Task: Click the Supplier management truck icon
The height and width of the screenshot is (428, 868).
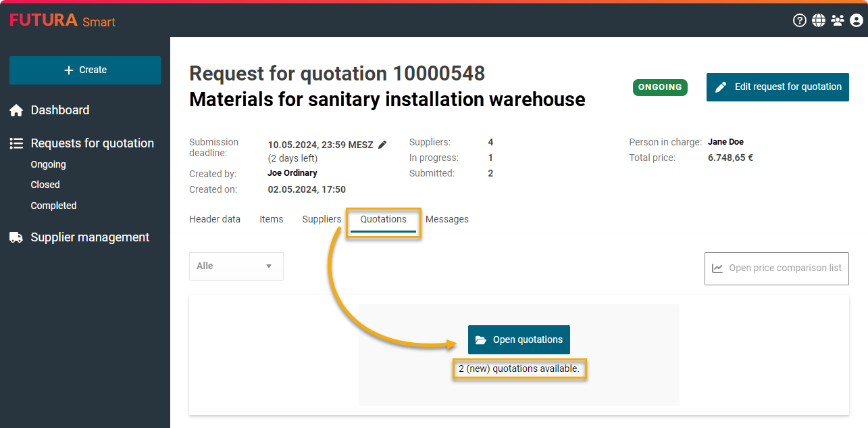Action: [x=16, y=237]
